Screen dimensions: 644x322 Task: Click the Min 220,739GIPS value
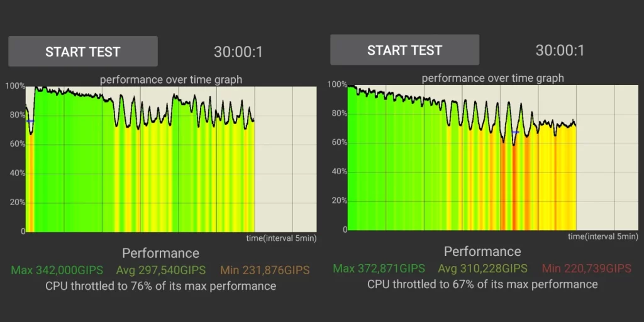coord(587,269)
